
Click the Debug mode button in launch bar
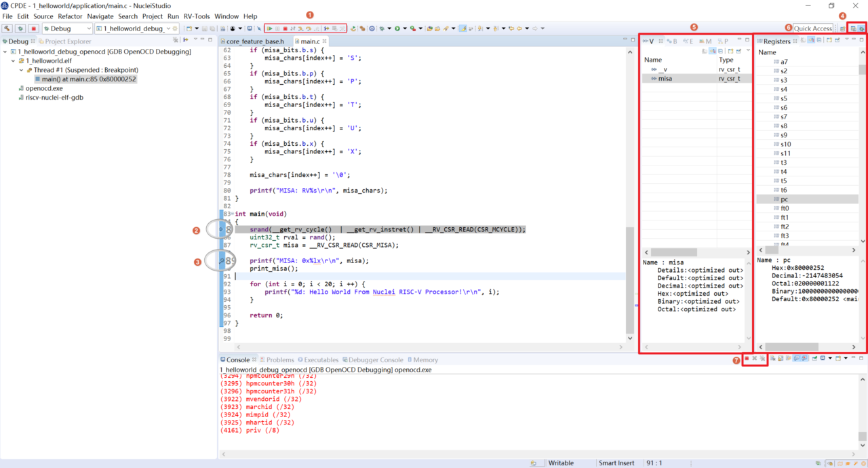pyautogui.click(x=21, y=28)
